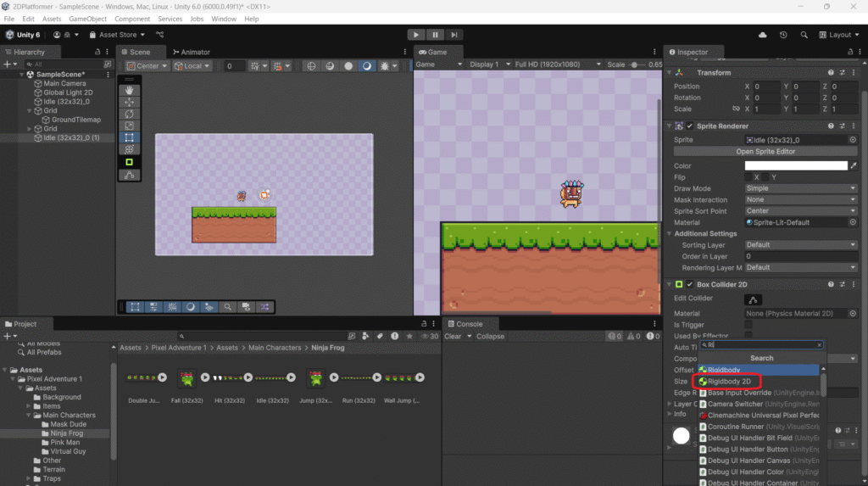Open the Local handle rotation dropdown

tap(192, 65)
